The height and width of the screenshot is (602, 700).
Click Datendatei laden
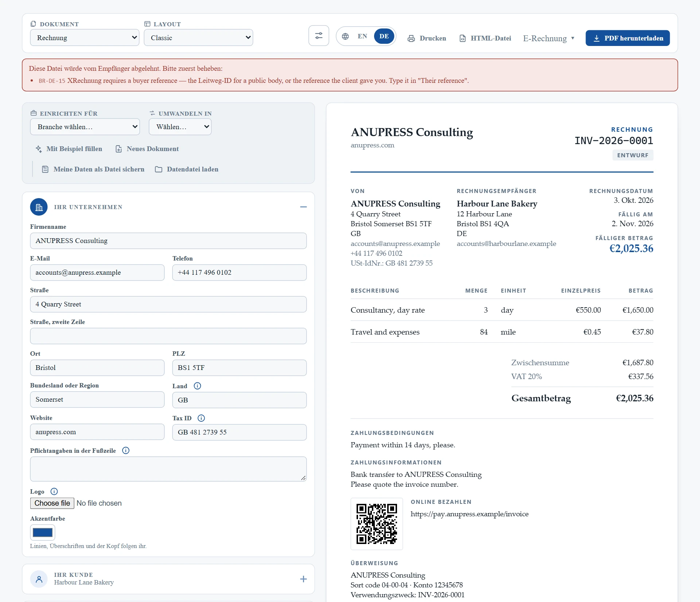pos(187,169)
